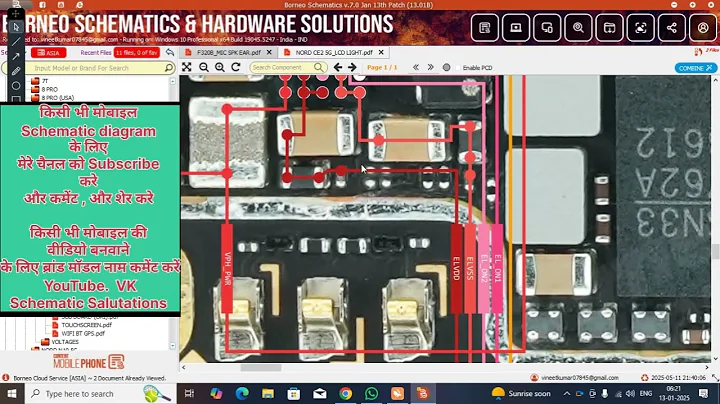This screenshot has width=720, height=404.
Task: Select the arrow pointer tool in overlay toolbar
Action: (x=16, y=27)
